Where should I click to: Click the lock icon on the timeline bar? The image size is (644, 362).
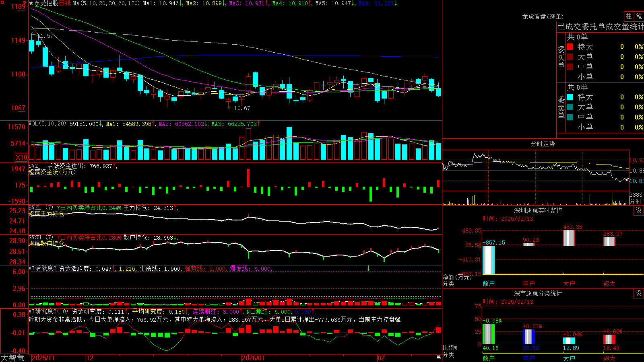click(438, 357)
